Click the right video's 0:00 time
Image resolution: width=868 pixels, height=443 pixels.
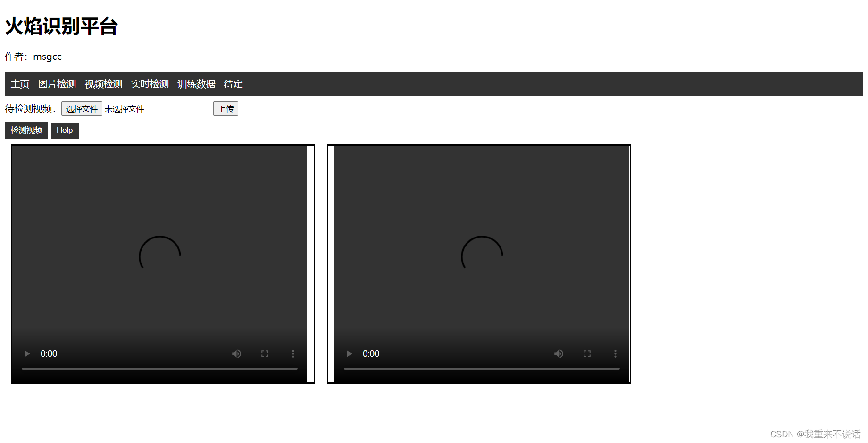(x=371, y=353)
